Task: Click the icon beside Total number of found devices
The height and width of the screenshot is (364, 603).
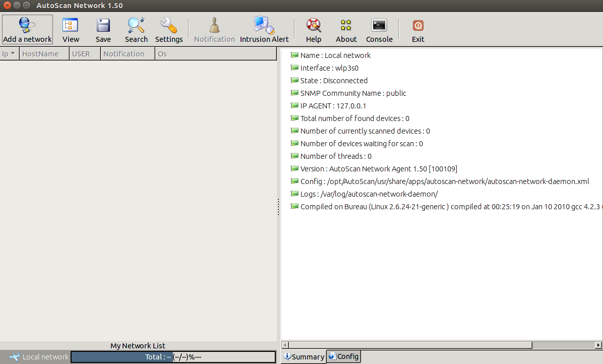Action: (294, 118)
